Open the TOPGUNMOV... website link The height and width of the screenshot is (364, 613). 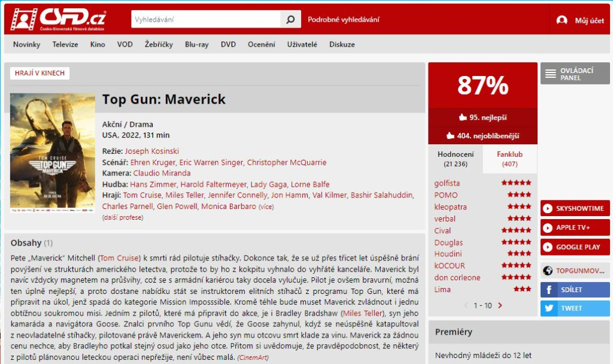click(x=575, y=271)
